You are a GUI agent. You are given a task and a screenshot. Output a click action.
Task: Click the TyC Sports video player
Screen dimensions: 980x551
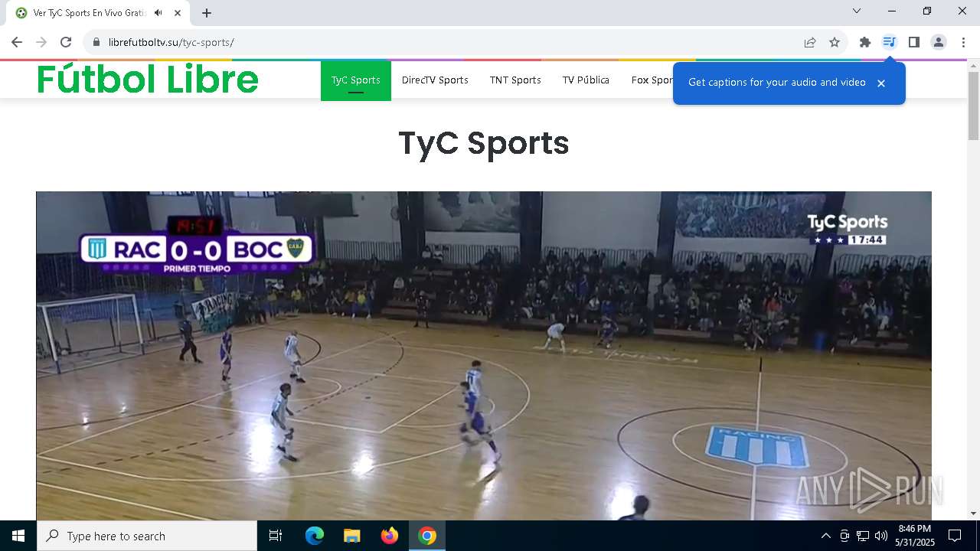(484, 356)
